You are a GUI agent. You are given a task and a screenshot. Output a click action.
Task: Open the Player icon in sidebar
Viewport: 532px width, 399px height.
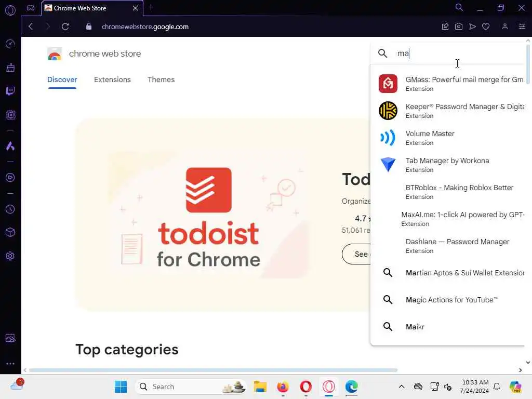point(10,178)
